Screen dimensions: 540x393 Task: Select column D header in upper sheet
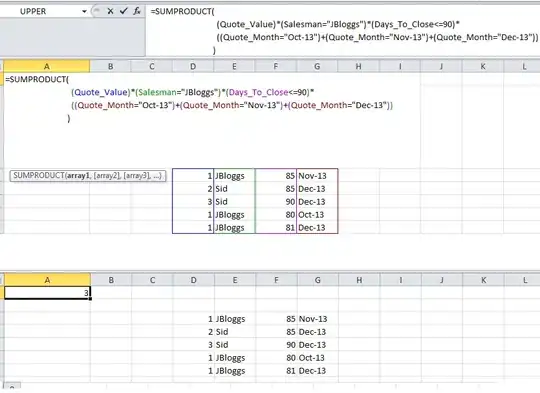click(x=193, y=66)
